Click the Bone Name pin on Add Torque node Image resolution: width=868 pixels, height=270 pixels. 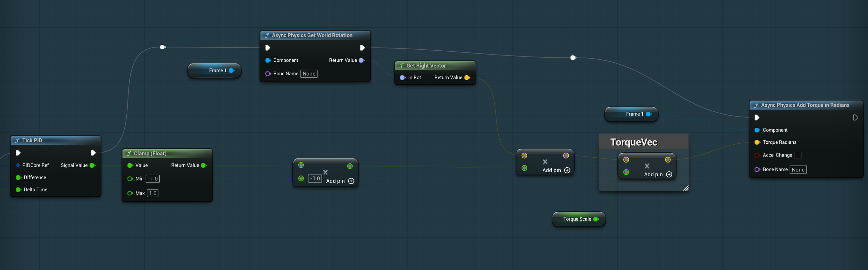click(x=757, y=170)
